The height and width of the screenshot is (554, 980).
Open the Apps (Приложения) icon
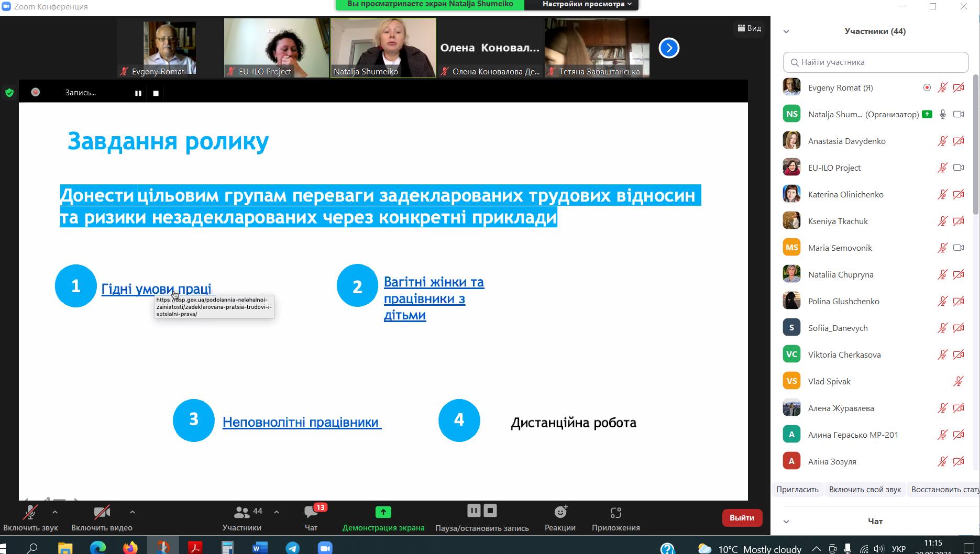(615, 512)
